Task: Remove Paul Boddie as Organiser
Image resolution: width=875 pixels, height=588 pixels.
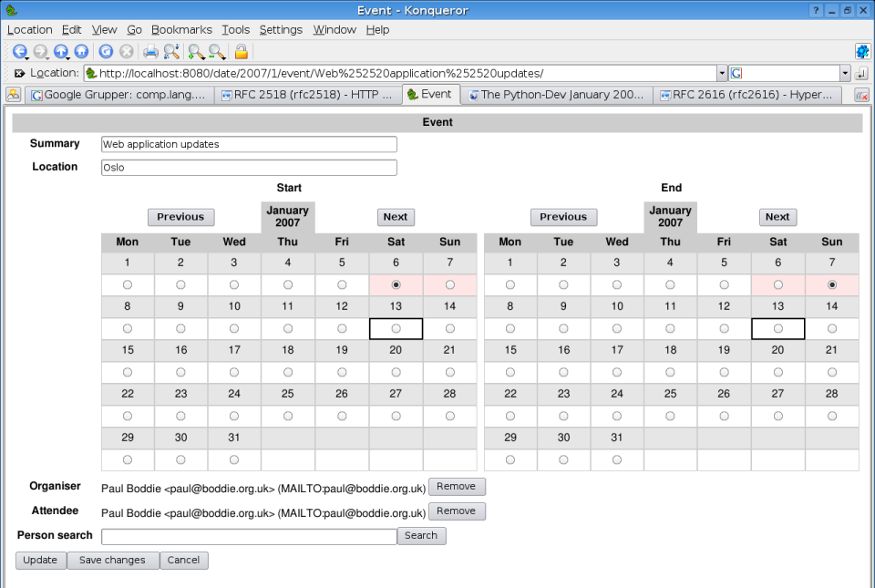Action: [x=457, y=486]
